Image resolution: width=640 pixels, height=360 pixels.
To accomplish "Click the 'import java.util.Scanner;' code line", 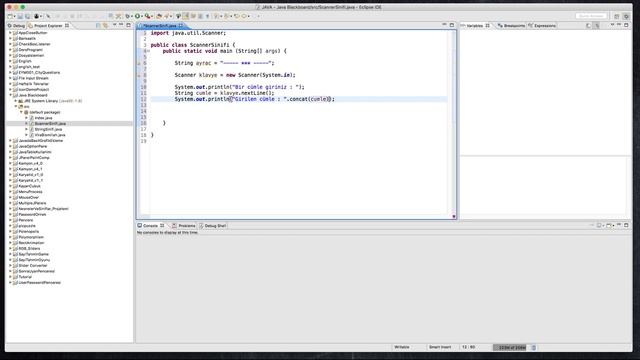I will 188,33.
